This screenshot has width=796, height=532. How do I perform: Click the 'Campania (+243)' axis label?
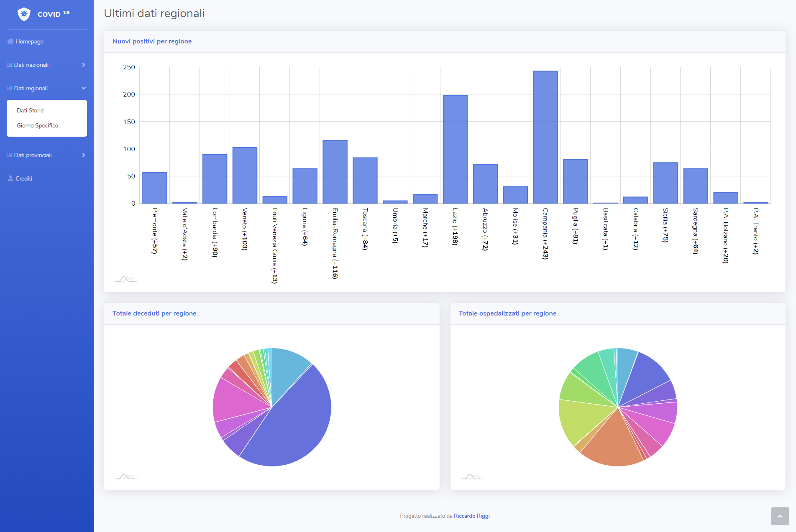point(545,234)
